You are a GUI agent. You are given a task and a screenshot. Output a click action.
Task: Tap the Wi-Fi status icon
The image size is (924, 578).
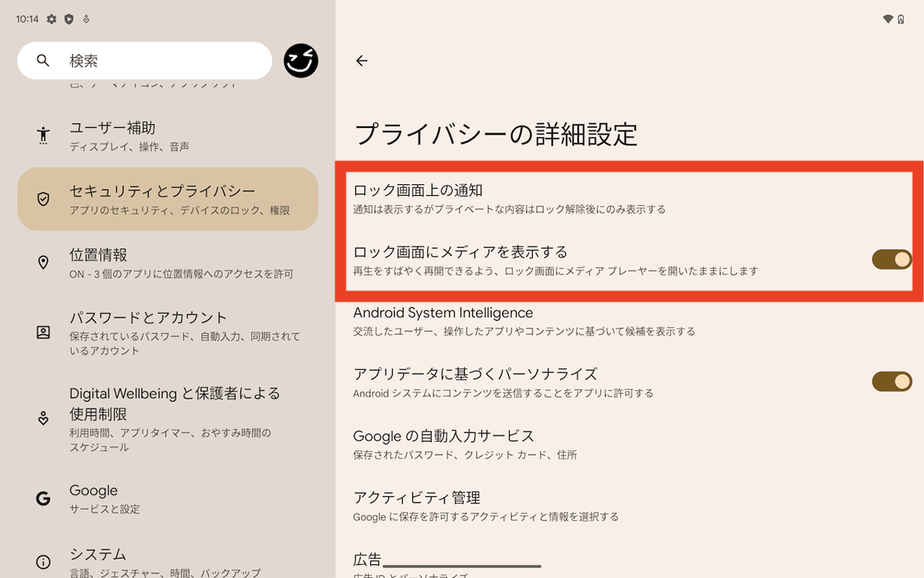(x=888, y=19)
